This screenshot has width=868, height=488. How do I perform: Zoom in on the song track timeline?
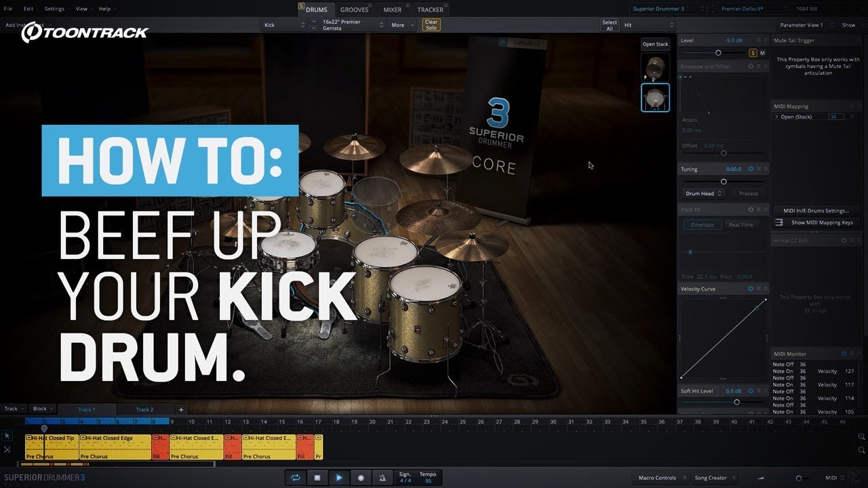[x=861, y=437]
